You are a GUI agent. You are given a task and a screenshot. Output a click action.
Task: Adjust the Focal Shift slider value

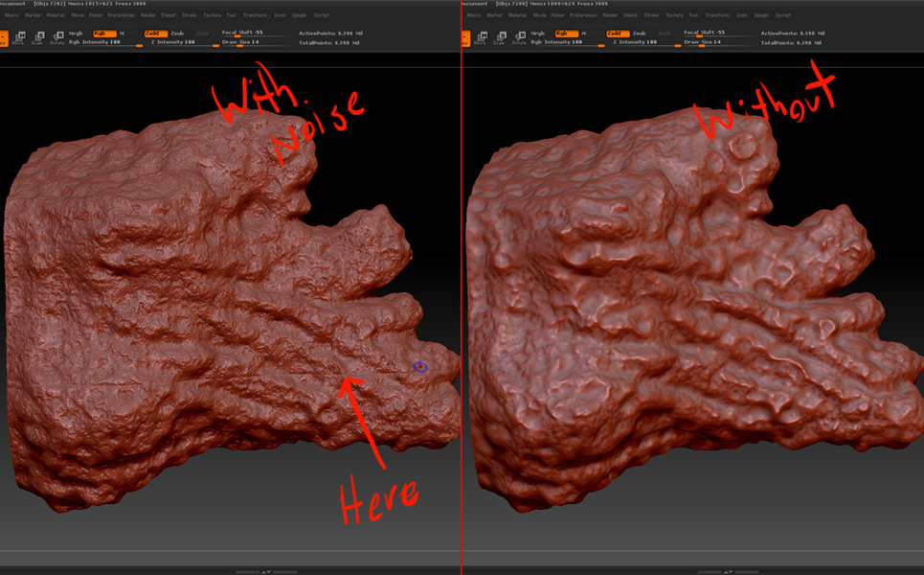(x=241, y=34)
